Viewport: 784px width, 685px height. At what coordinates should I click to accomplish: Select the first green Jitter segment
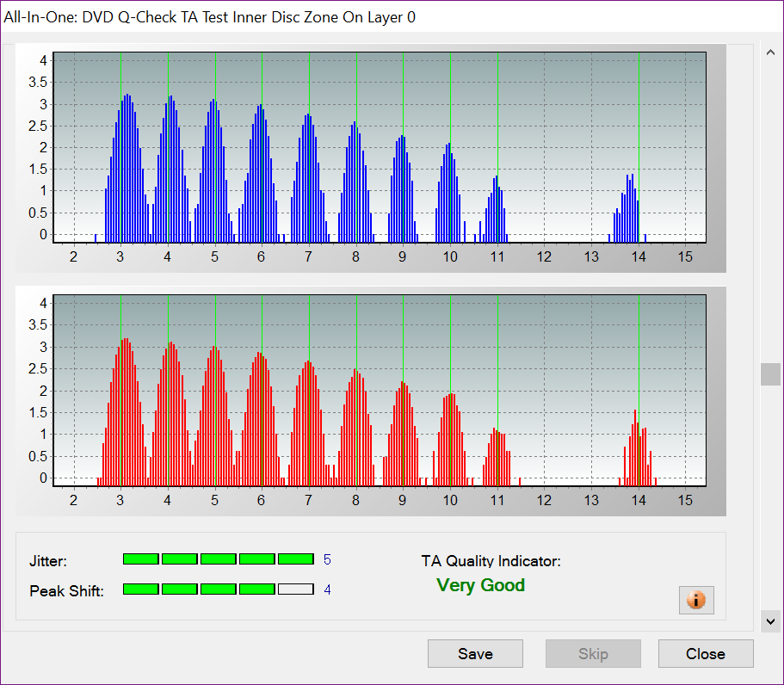pyautogui.click(x=141, y=559)
